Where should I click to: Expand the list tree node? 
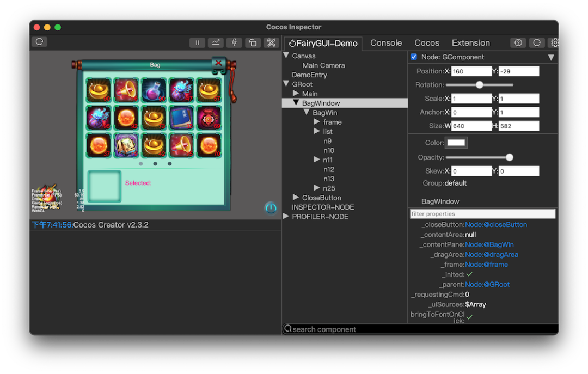(317, 131)
